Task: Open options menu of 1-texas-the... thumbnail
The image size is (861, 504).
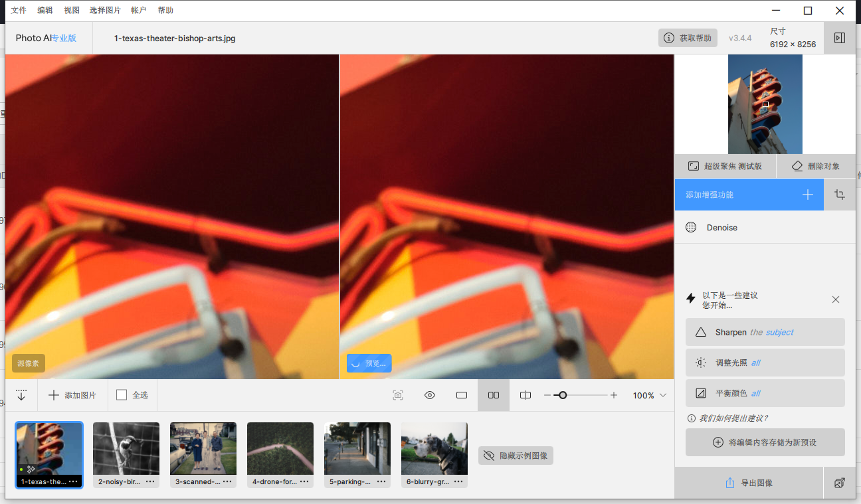Action: point(73,481)
